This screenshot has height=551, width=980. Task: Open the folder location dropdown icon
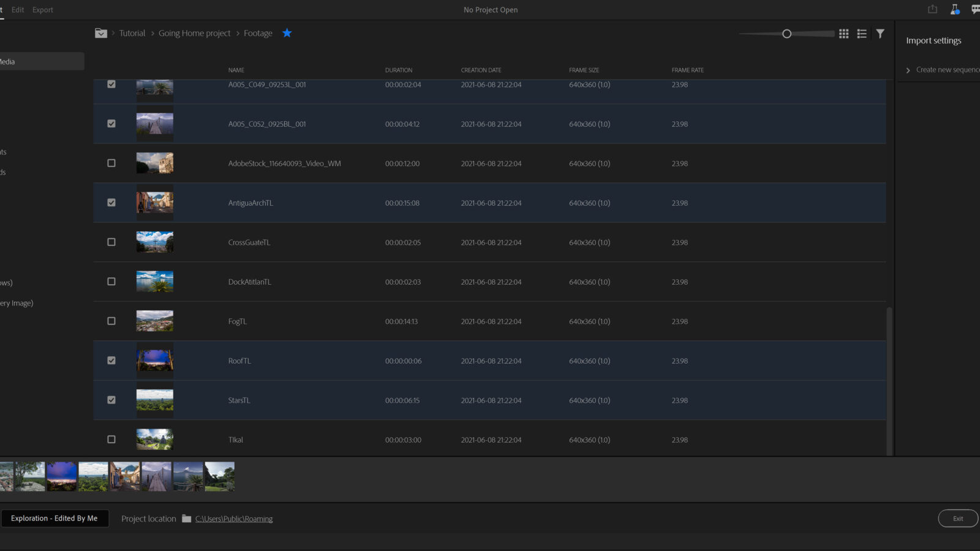[101, 33]
